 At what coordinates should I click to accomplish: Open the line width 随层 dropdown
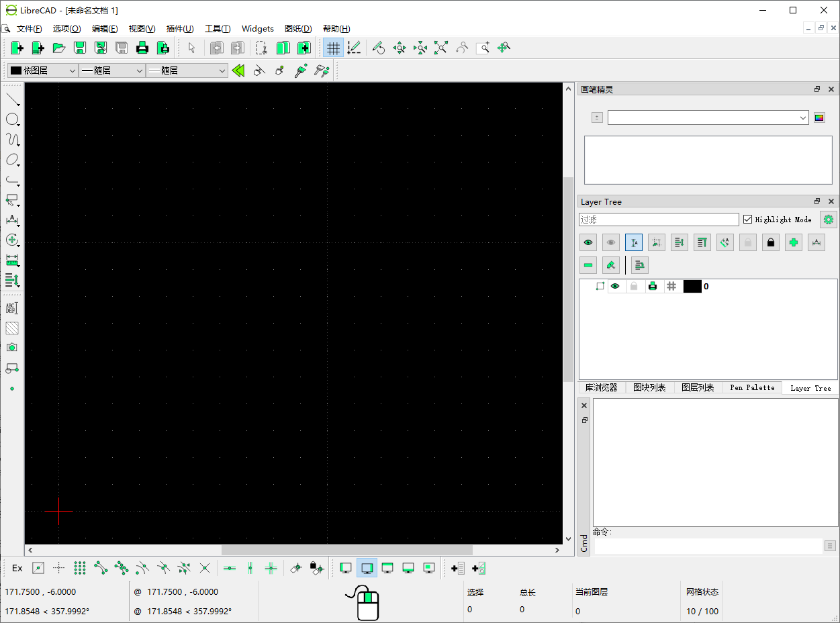tap(112, 70)
